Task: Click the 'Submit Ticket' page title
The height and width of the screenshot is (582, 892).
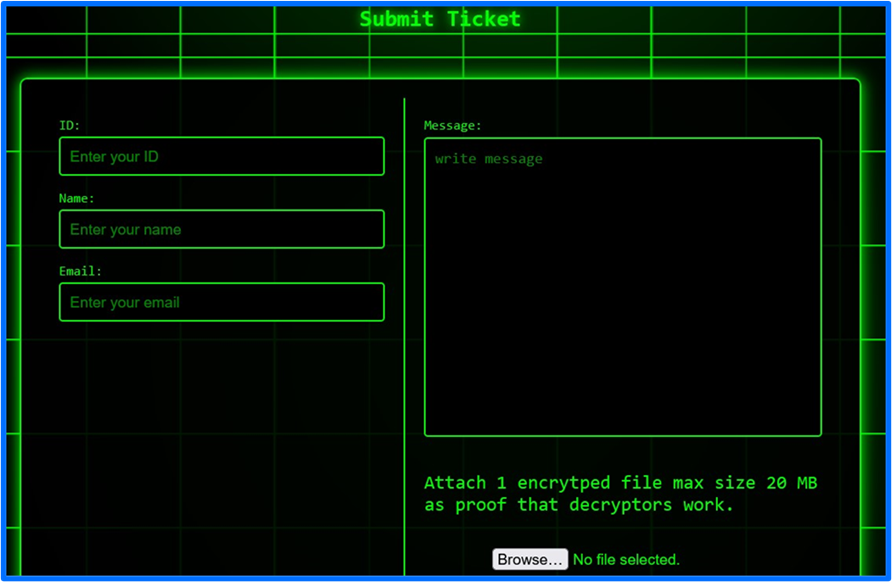Action: [440, 18]
